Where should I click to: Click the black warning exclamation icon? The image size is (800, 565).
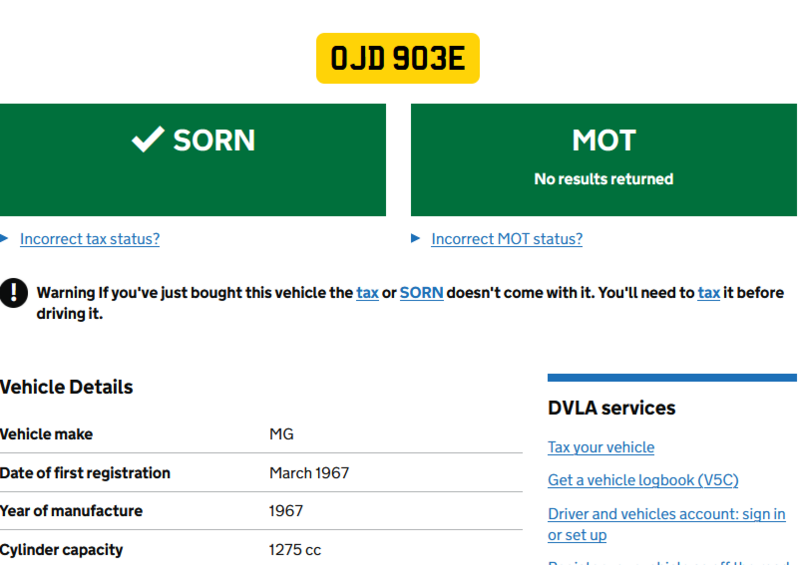[x=14, y=293]
